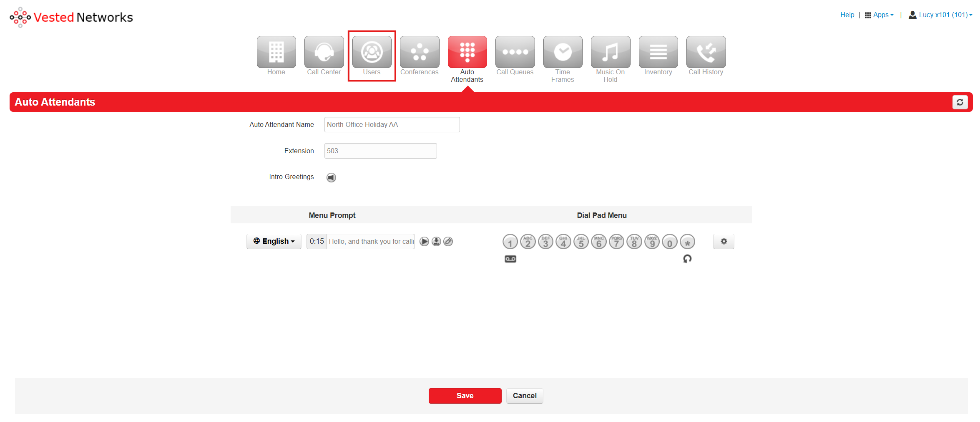Click the Auto Attendant Name field
The width and height of the screenshot is (980, 422).
point(392,125)
